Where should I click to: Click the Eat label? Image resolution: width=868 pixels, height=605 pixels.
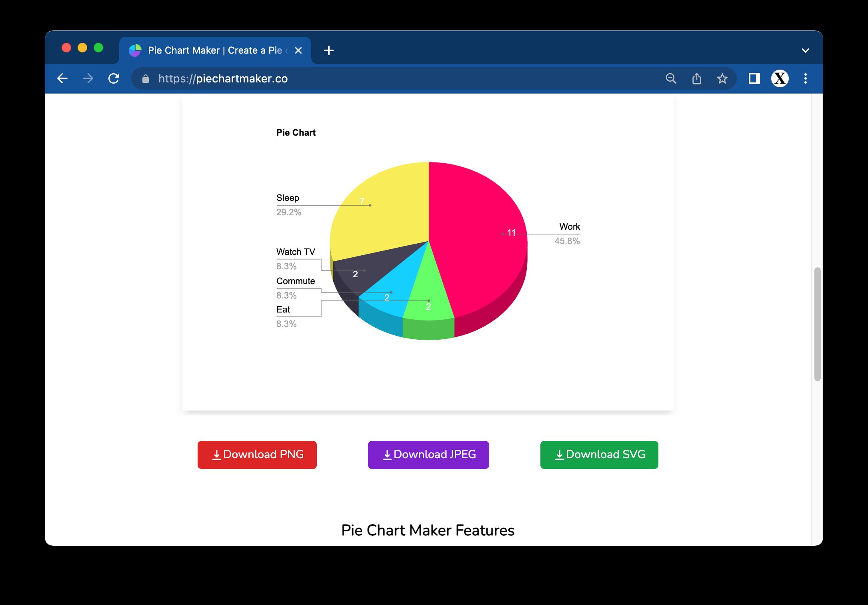283,309
